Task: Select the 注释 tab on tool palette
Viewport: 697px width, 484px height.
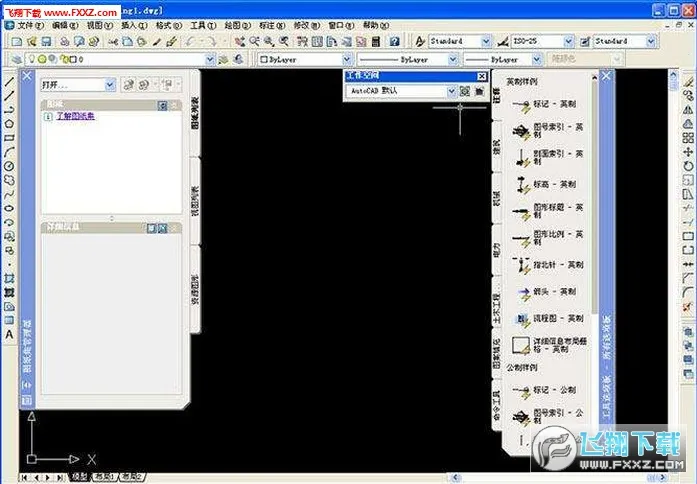Action: coord(497,95)
